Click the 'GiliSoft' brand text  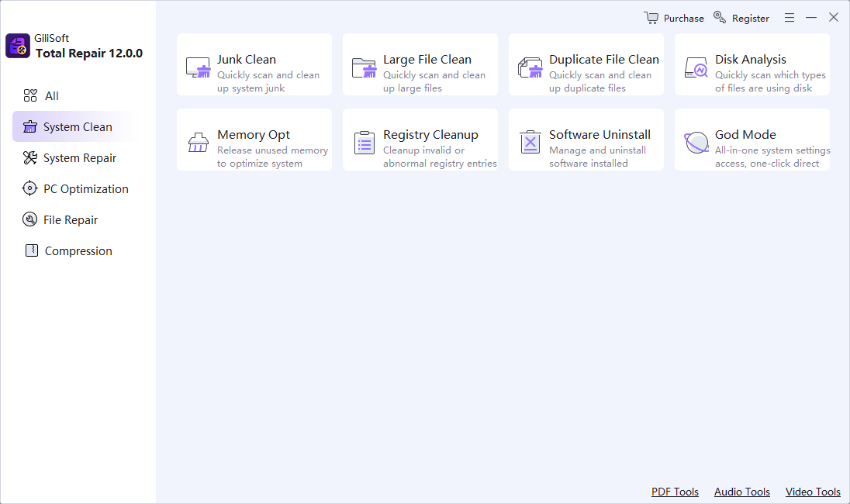(51, 38)
